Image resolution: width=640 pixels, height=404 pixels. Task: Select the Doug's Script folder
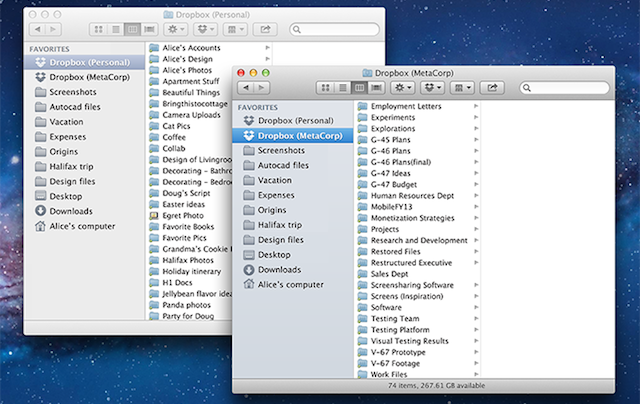189,193
